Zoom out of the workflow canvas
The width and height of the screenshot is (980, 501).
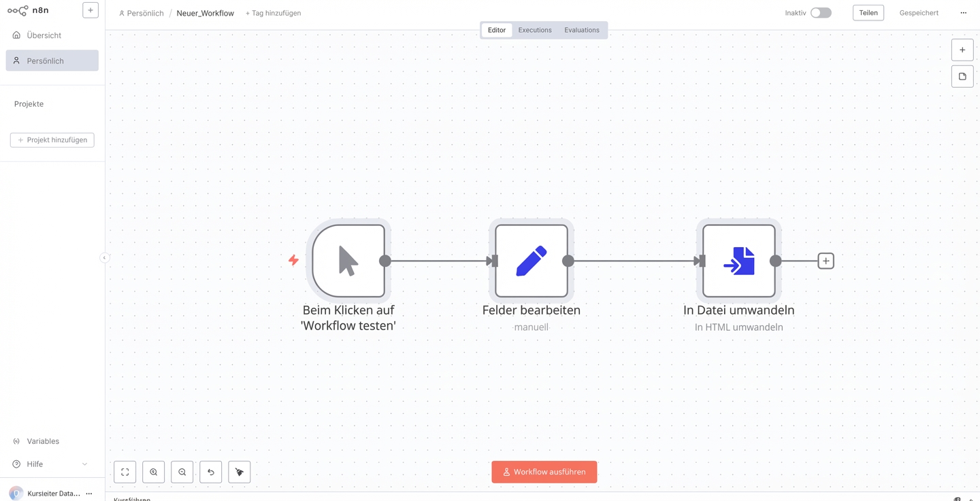(182, 472)
